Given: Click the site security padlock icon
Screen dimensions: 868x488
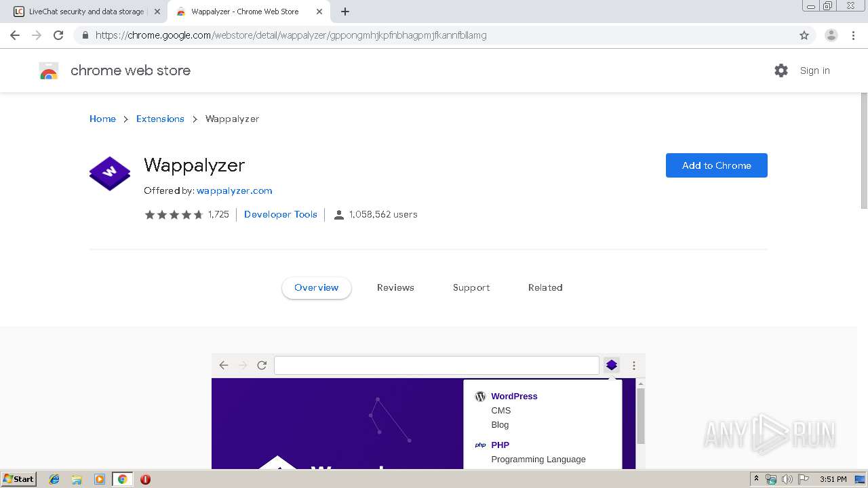Looking at the screenshot, I should (x=85, y=35).
